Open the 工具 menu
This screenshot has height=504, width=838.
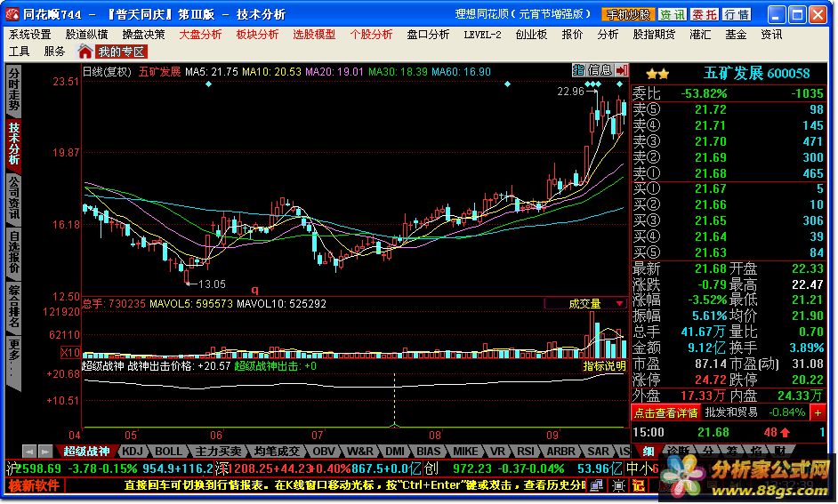click(x=20, y=52)
